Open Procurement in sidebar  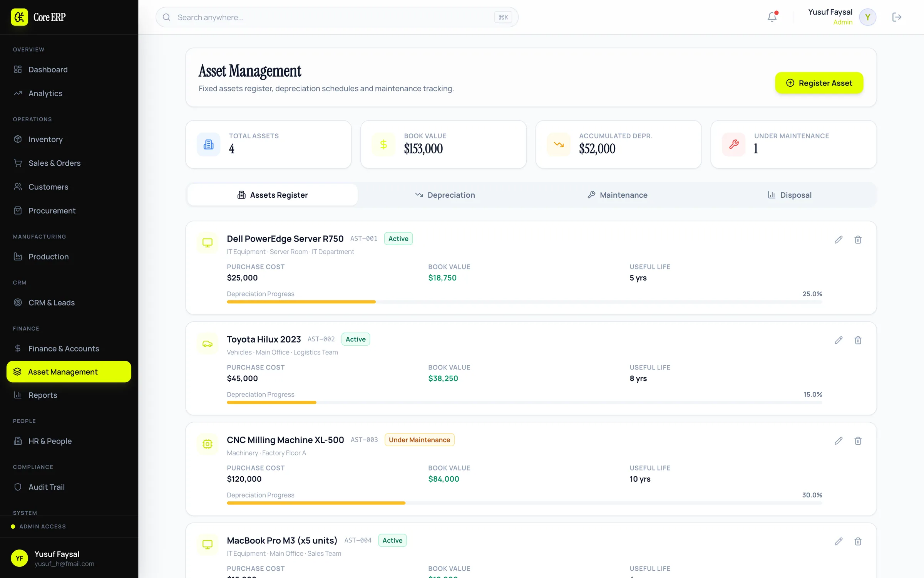tap(69, 211)
